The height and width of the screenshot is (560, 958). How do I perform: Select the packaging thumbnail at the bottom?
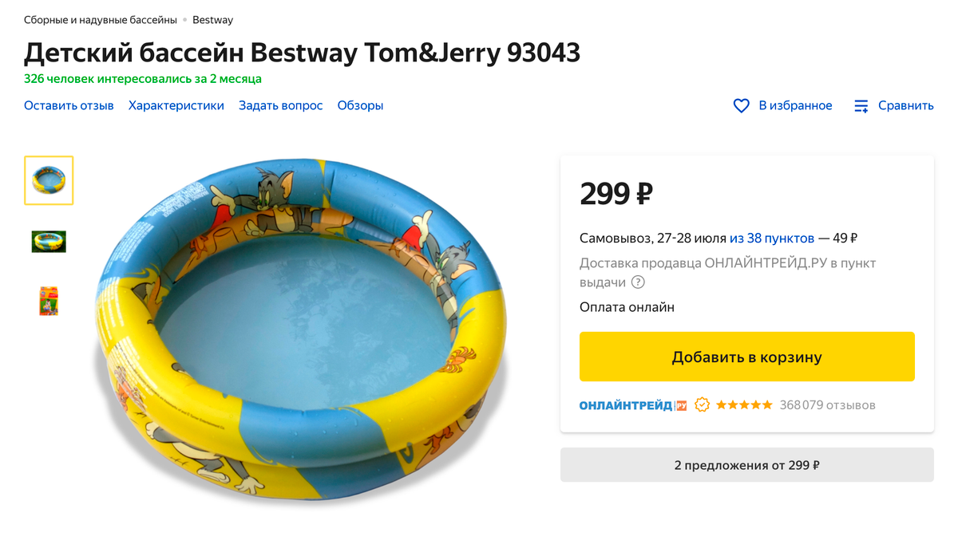click(49, 301)
